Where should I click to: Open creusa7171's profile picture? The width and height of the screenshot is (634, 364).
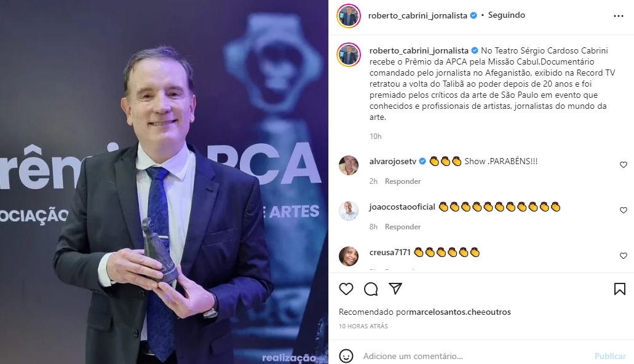click(x=349, y=256)
